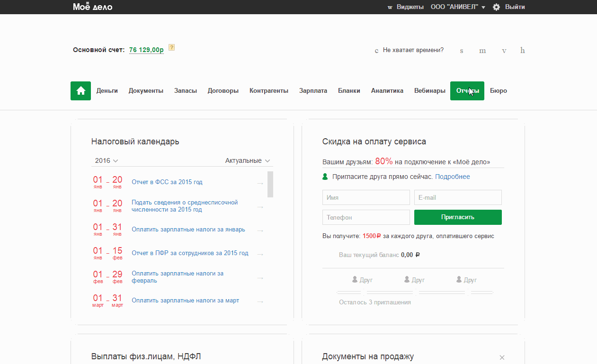Close the Документы на продажу panel
Screen dimensions: 597x364
pos(502,357)
